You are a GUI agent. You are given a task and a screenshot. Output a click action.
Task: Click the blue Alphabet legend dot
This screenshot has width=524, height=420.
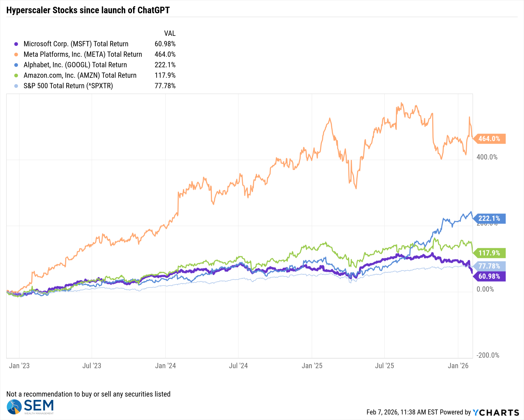click(16, 65)
